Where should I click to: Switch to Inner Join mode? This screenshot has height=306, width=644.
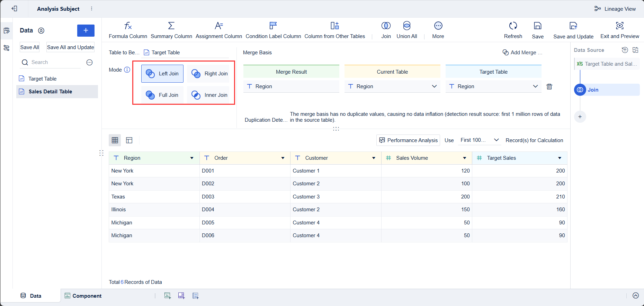click(x=209, y=95)
